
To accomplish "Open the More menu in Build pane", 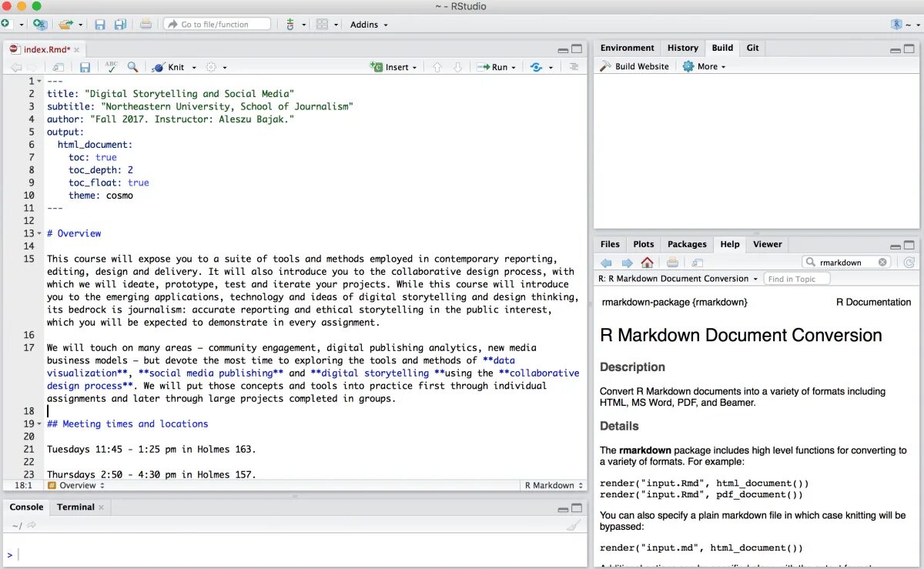I will (x=704, y=66).
